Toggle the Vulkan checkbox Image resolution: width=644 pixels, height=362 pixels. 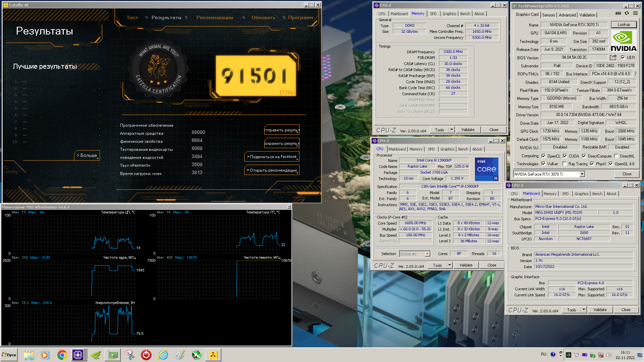[543, 164]
